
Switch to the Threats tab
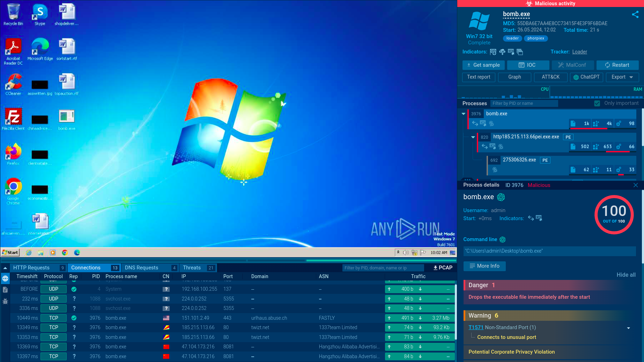tap(192, 268)
